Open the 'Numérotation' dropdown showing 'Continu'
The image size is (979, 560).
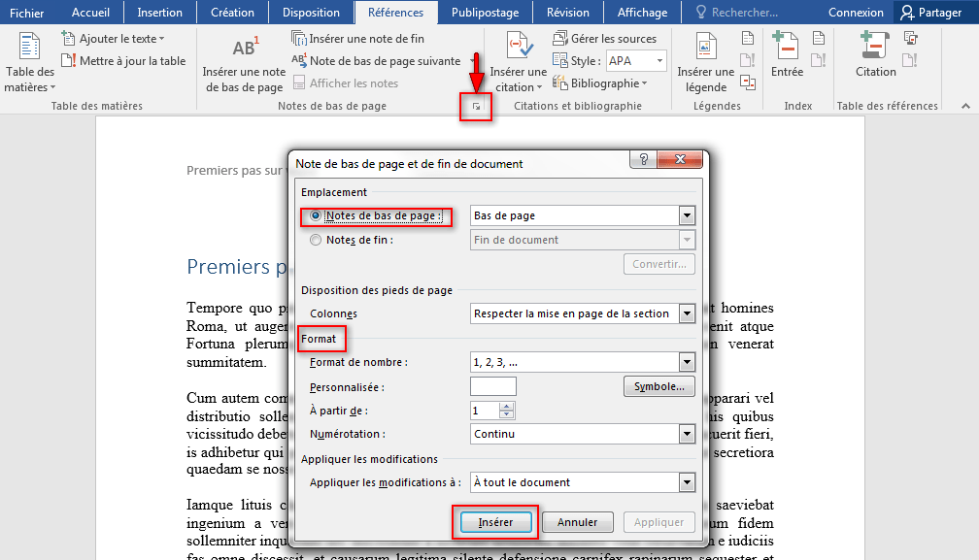(x=687, y=434)
